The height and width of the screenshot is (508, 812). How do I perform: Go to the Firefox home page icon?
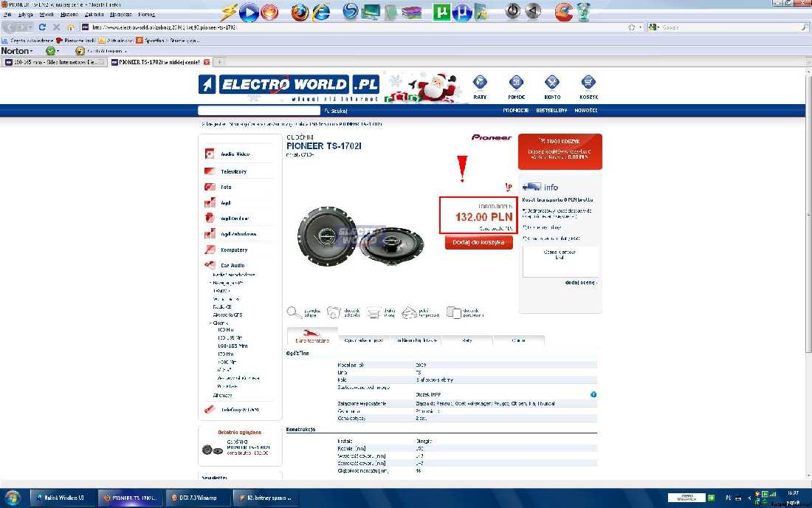tap(70, 27)
